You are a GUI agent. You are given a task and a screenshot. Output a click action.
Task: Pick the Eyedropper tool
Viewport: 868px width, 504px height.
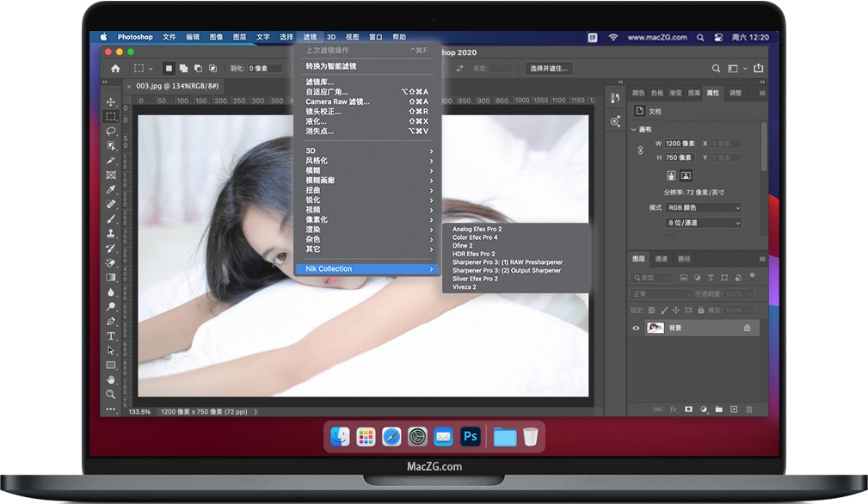coord(111,189)
